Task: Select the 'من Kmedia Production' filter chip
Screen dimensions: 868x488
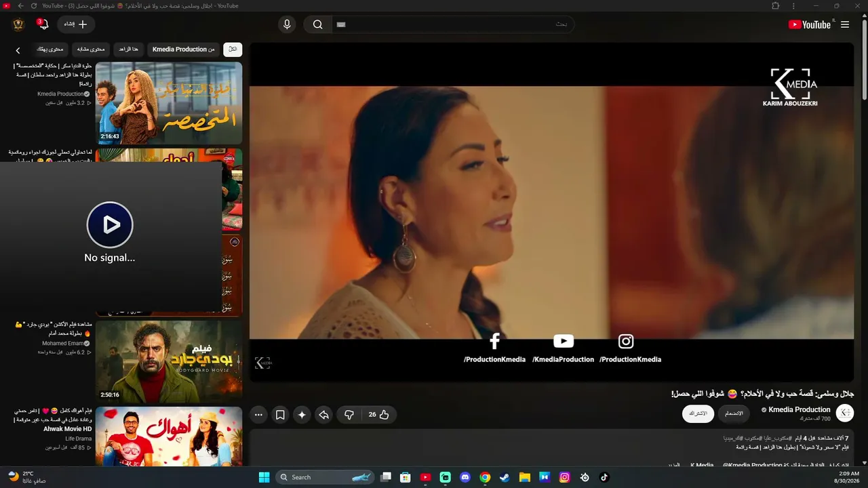Action: pyautogui.click(x=183, y=49)
